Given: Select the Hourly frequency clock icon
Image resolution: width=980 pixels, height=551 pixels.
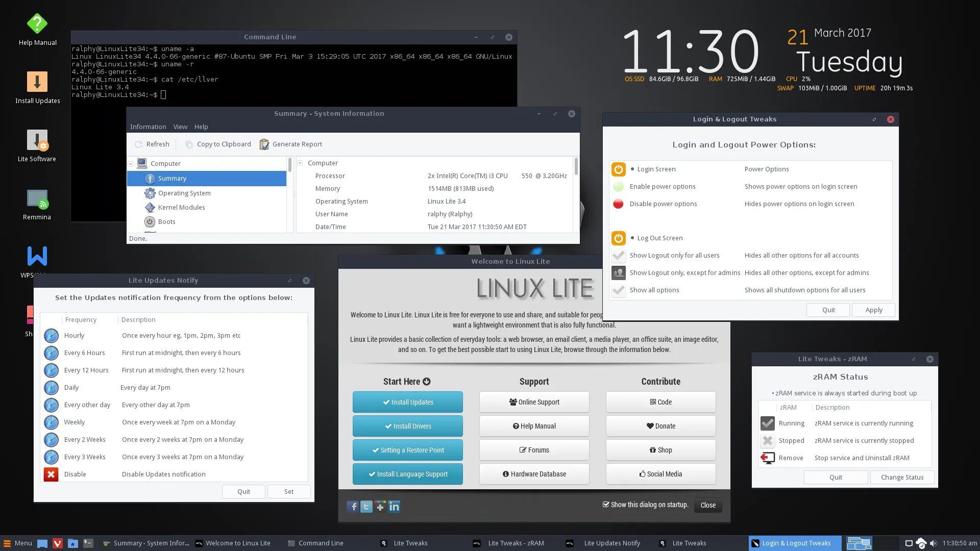Looking at the screenshot, I should click(x=51, y=336).
